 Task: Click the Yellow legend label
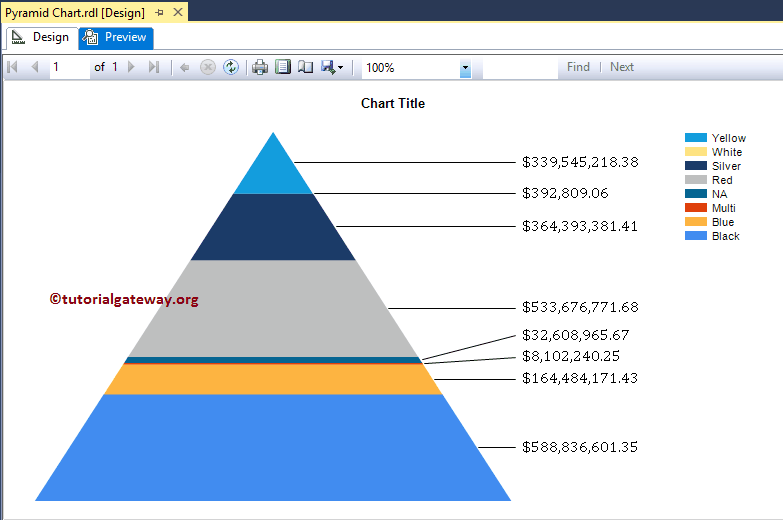[729, 138]
